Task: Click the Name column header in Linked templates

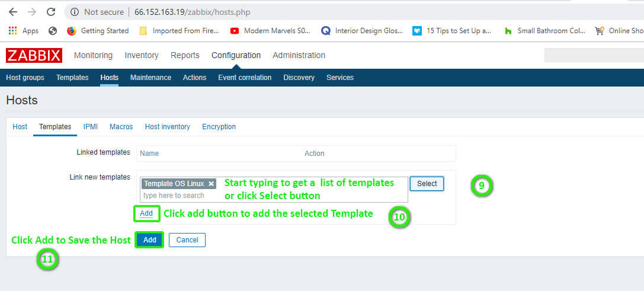Action: [149, 154]
